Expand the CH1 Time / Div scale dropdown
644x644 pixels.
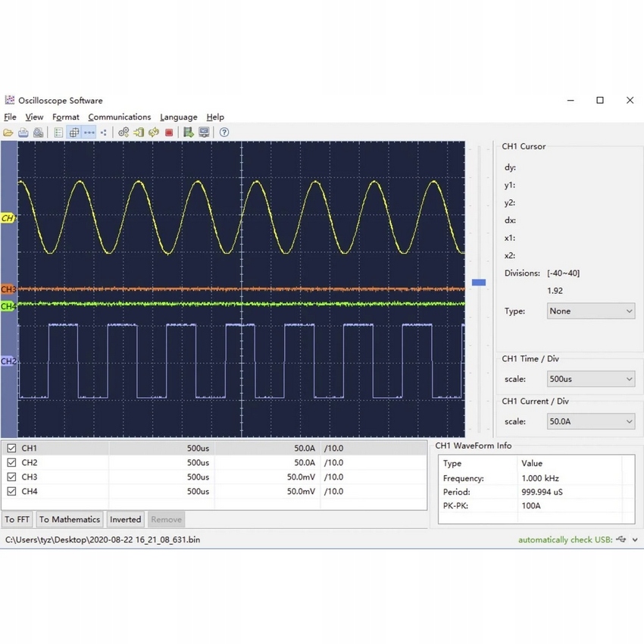tap(591, 379)
